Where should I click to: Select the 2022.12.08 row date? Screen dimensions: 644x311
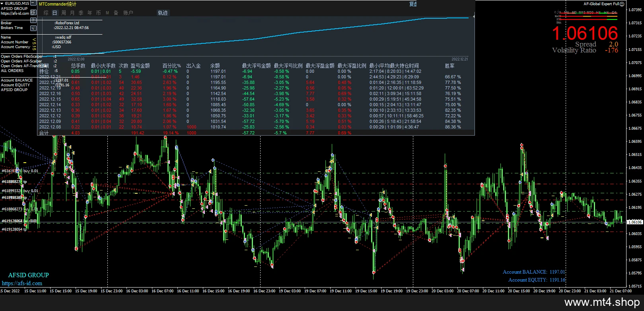coord(50,127)
